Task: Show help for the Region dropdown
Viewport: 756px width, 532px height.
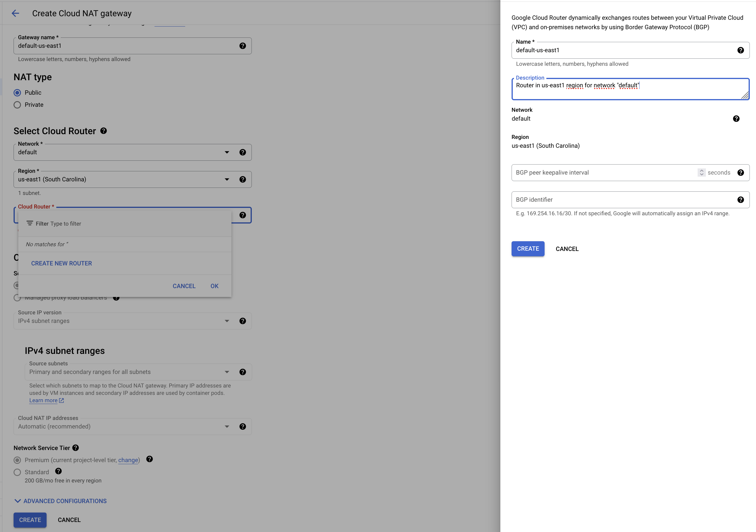Action: [243, 179]
